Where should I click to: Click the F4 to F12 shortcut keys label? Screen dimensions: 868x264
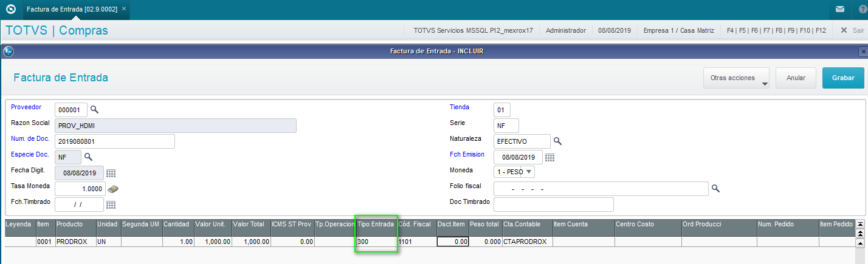776,30
